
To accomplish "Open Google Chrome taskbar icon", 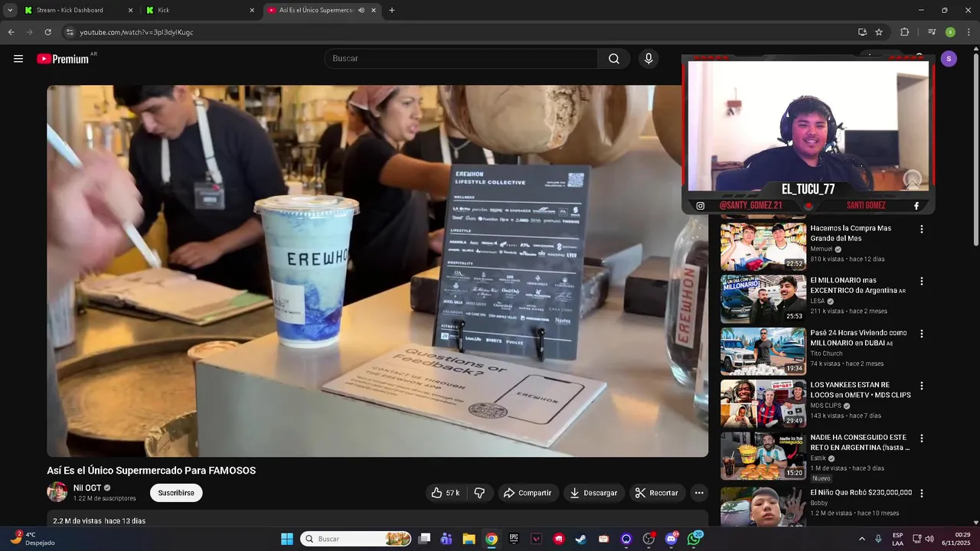I will click(x=492, y=539).
